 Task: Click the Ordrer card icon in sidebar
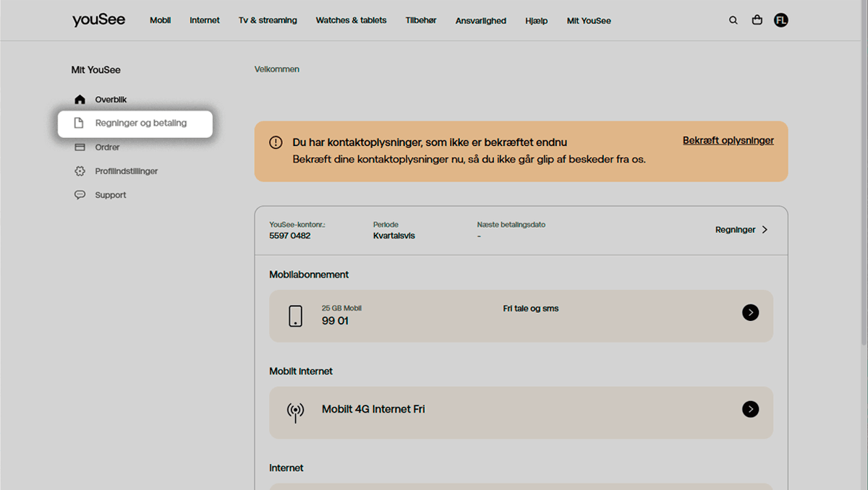point(80,147)
